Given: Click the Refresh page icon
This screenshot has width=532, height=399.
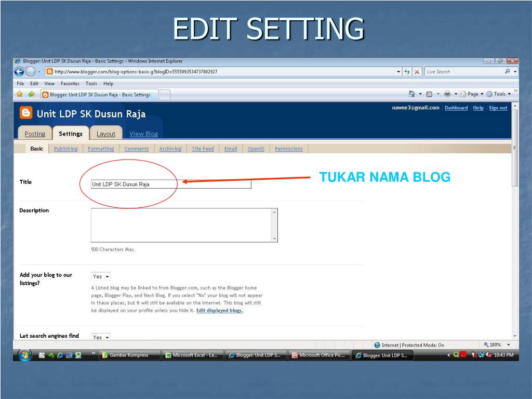Looking at the screenshot, I should point(407,72).
